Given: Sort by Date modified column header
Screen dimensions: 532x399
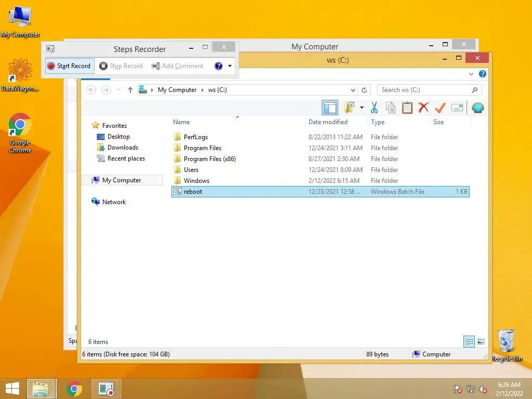Looking at the screenshot, I should click(328, 122).
